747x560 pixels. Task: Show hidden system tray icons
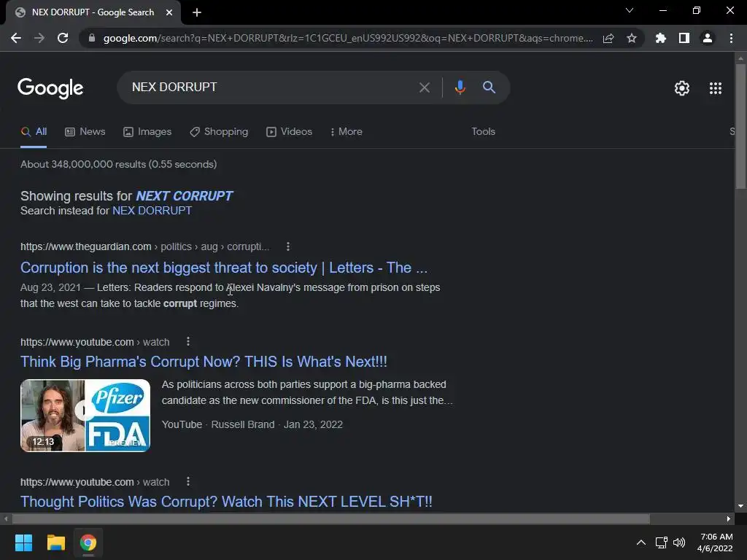point(641,542)
